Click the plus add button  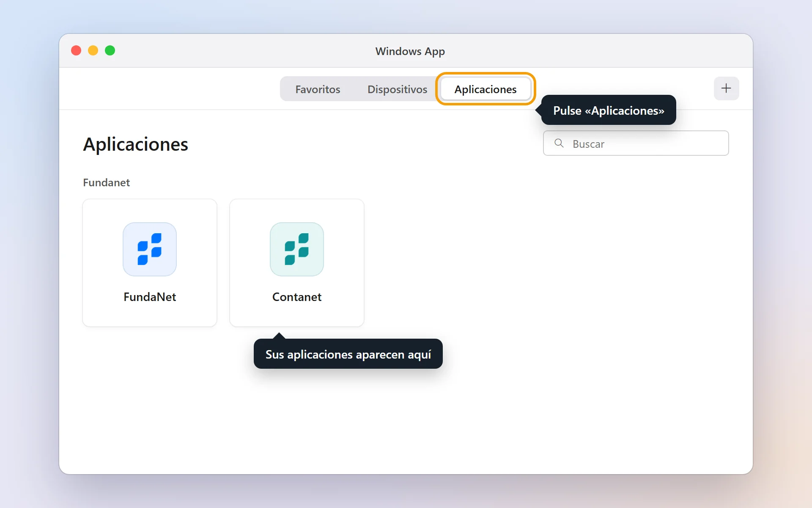tap(726, 88)
